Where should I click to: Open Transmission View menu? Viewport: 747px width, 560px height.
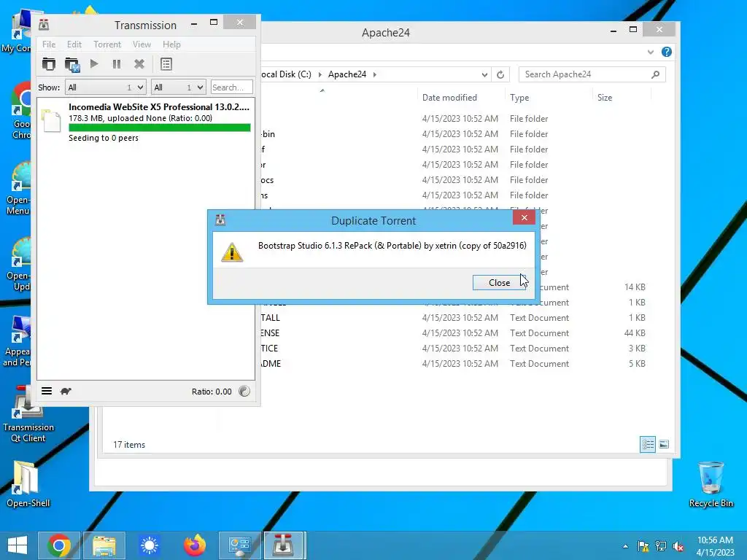(x=142, y=44)
